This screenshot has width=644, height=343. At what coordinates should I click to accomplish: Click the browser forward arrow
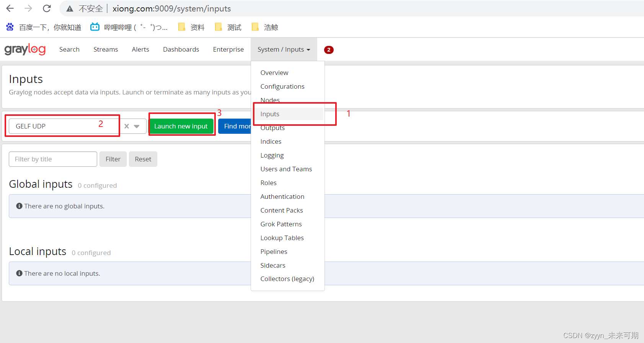[28, 8]
